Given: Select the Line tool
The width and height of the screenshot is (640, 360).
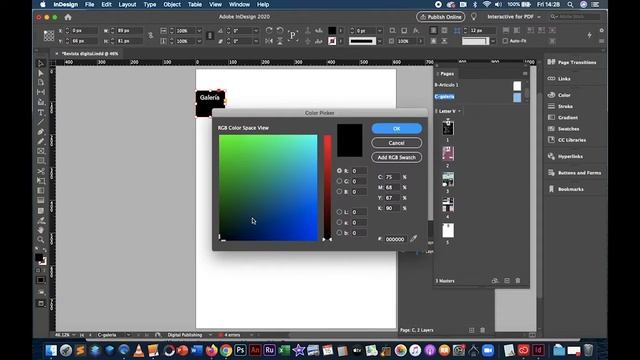Looking at the screenshot, I should pos(41,122).
